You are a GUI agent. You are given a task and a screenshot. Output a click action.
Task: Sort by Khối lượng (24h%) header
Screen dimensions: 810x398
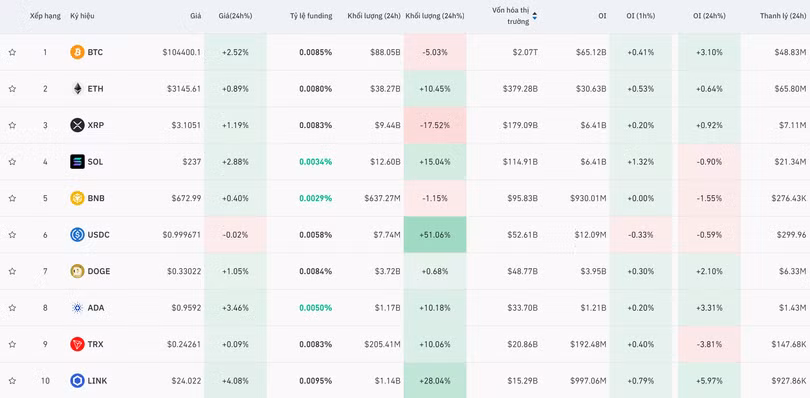point(435,16)
